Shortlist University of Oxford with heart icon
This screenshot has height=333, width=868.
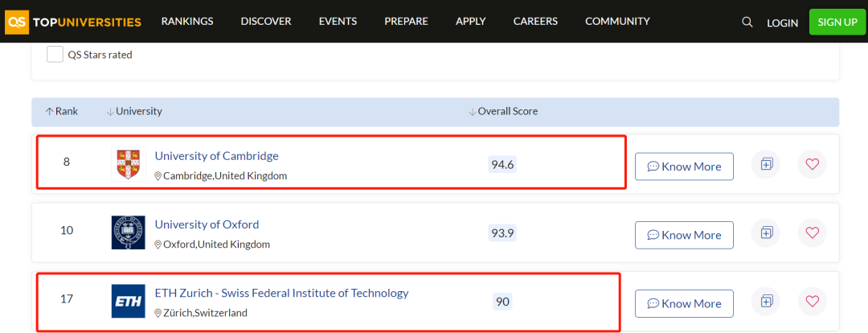(812, 232)
